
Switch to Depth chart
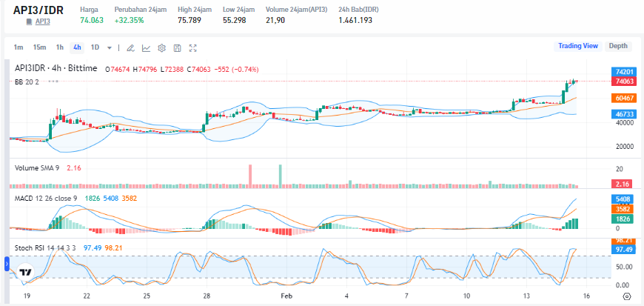pyautogui.click(x=617, y=46)
